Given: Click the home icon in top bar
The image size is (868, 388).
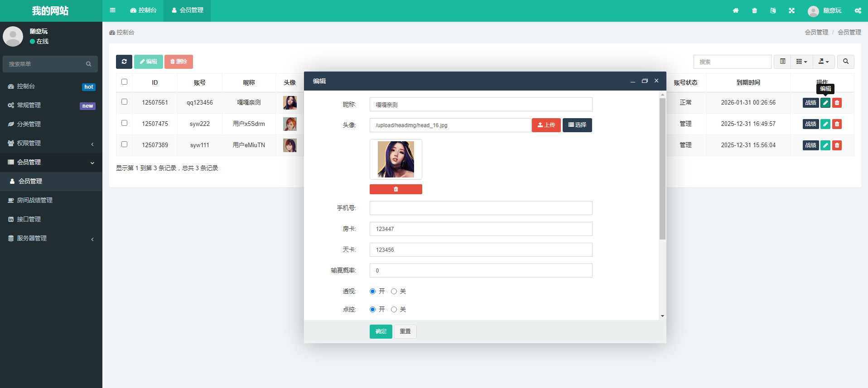Looking at the screenshot, I should coord(736,10).
